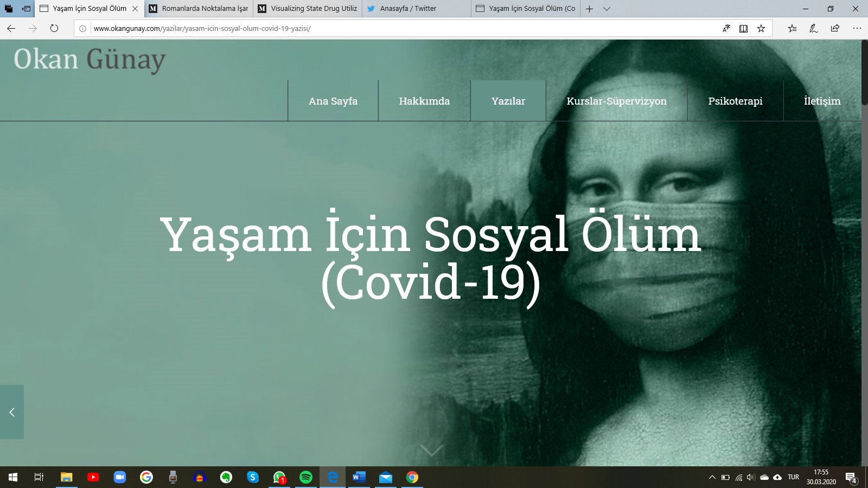Open a new browser tab
This screenshot has height=488, width=868.
pos(590,9)
